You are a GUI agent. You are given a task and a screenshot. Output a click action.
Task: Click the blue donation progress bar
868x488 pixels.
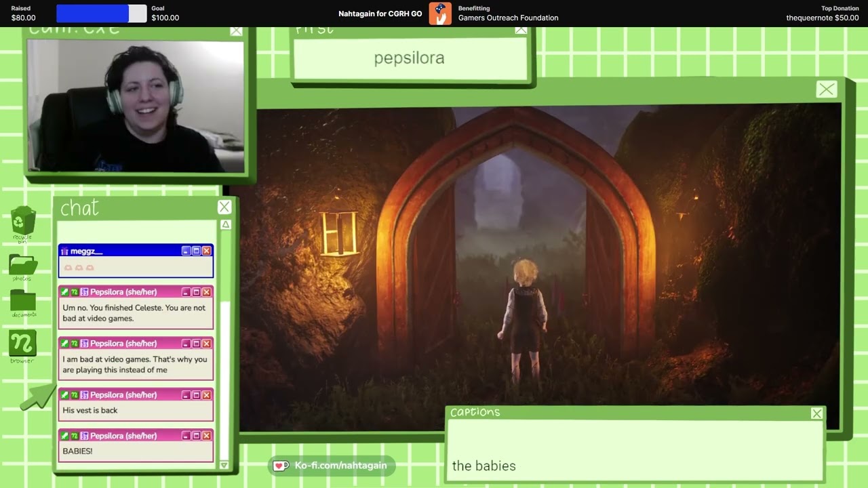point(92,14)
